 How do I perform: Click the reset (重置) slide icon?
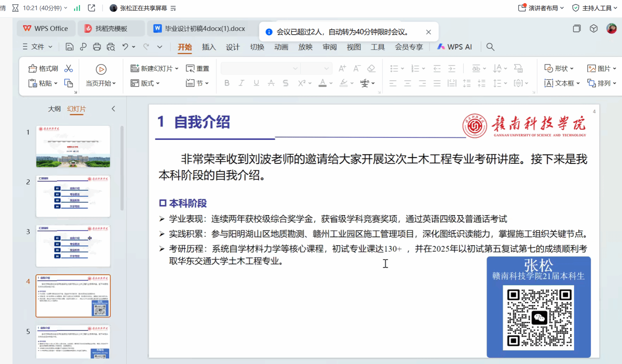tap(190, 69)
